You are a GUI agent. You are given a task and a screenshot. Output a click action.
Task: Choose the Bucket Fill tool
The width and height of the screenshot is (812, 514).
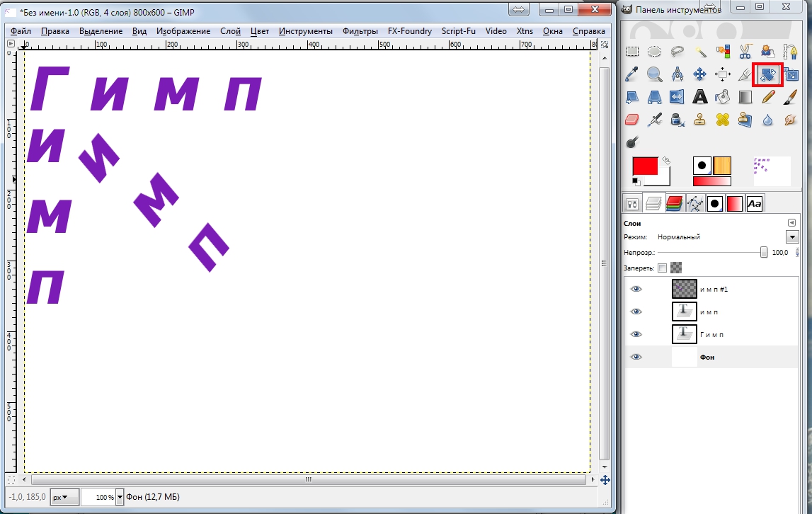[723, 97]
